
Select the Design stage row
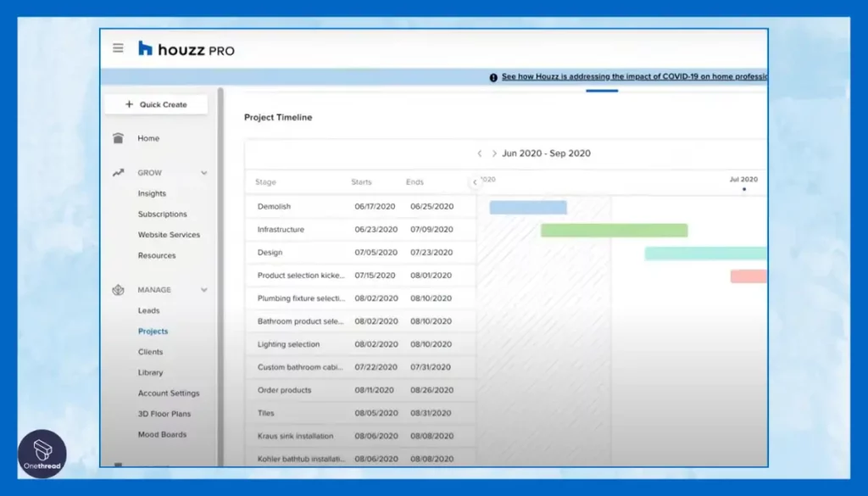(x=360, y=253)
